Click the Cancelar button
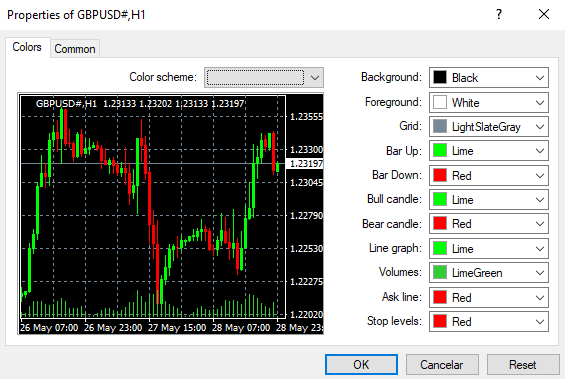This screenshot has height=379, width=565. [442, 365]
